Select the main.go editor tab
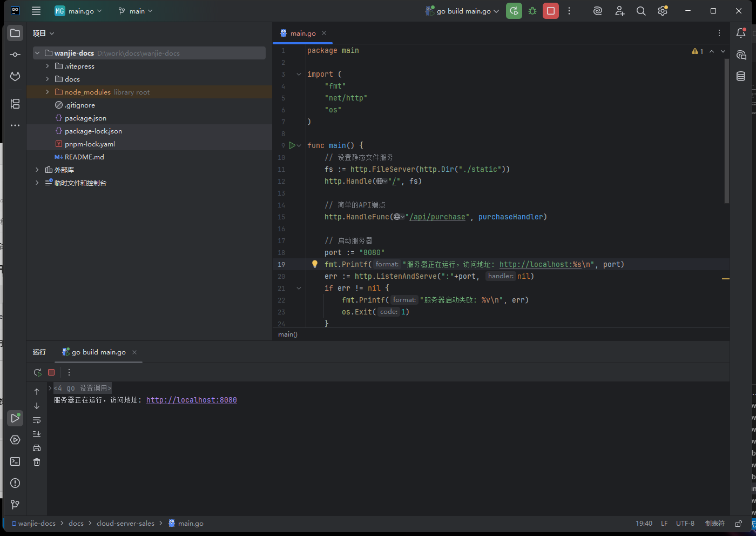756x536 pixels. [302, 33]
